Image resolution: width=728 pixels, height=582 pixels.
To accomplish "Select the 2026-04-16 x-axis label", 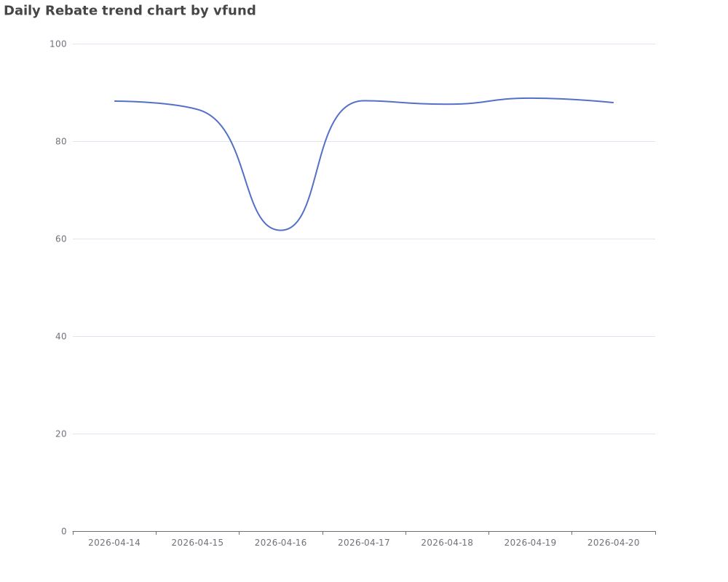I will pos(280,543).
